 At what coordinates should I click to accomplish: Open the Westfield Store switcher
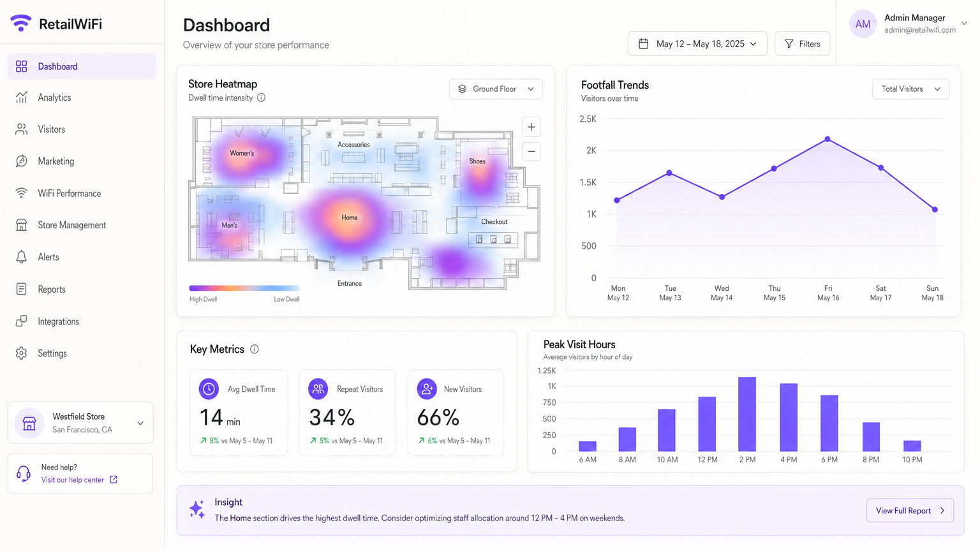(x=80, y=422)
